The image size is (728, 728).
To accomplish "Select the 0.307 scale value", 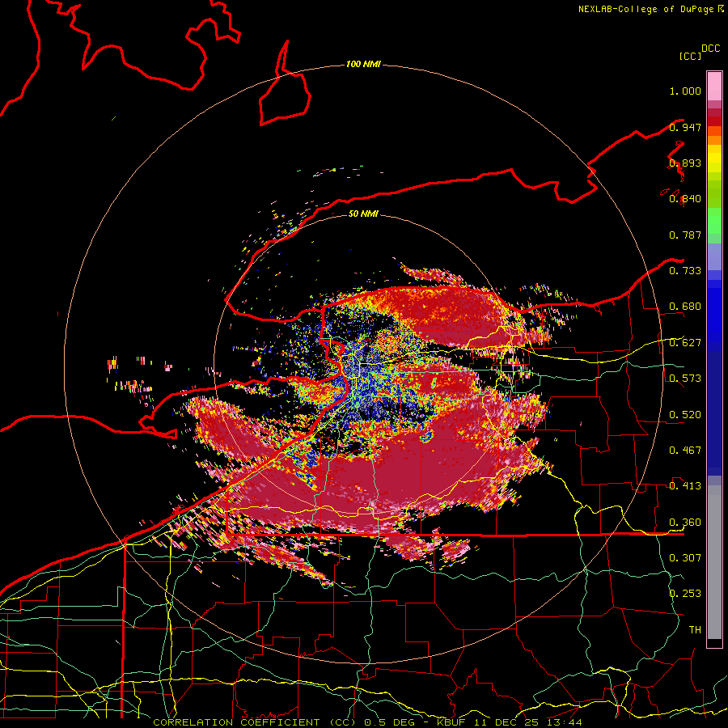I will tap(685, 557).
